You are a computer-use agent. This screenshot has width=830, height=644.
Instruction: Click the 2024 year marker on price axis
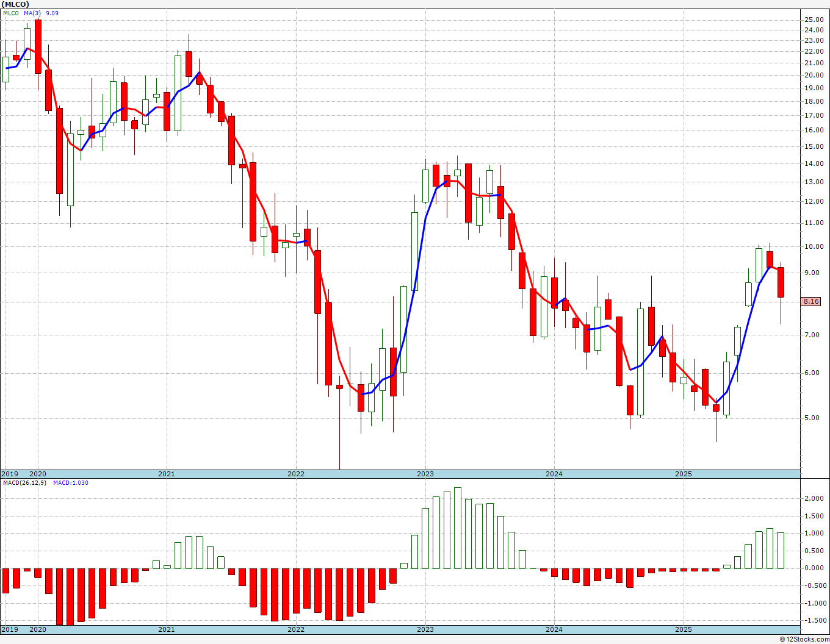click(554, 474)
